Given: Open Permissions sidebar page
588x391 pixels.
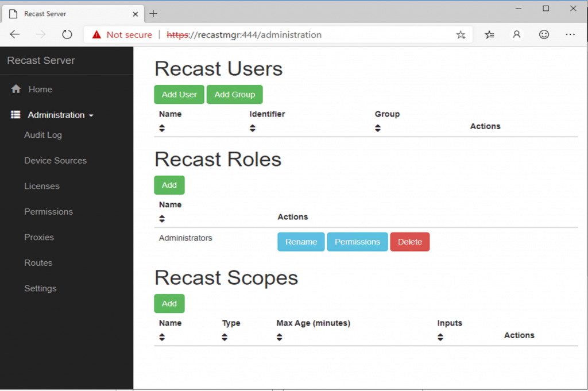Looking at the screenshot, I should coord(48,211).
